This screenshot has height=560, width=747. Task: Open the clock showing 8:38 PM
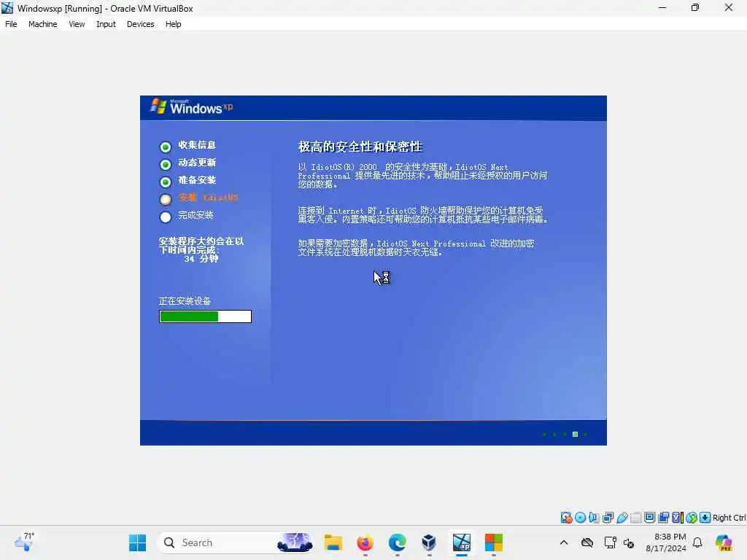(x=666, y=542)
